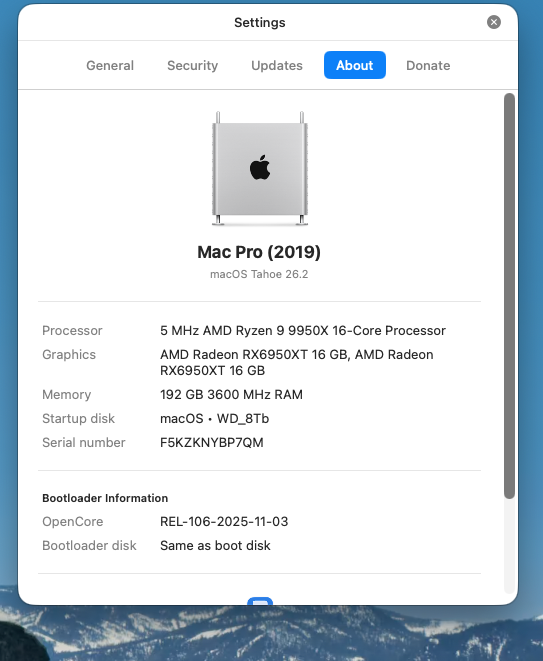The height and width of the screenshot is (661, 543).
Task: Click the serial number F5KZKNYBP7QM
Action: (212, 443)
